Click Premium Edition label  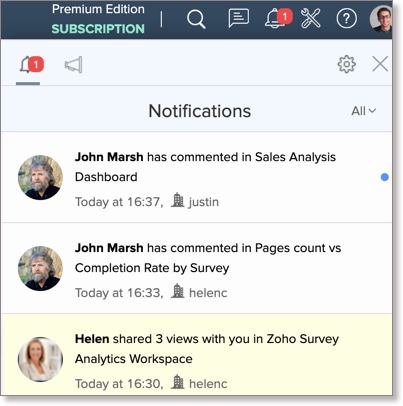[98, 9]
